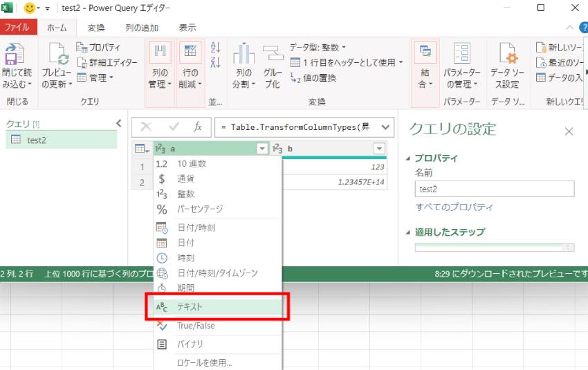Select the test2 query in the list
The width and height of the screenshot is (588, 370).
click(61, 140)
